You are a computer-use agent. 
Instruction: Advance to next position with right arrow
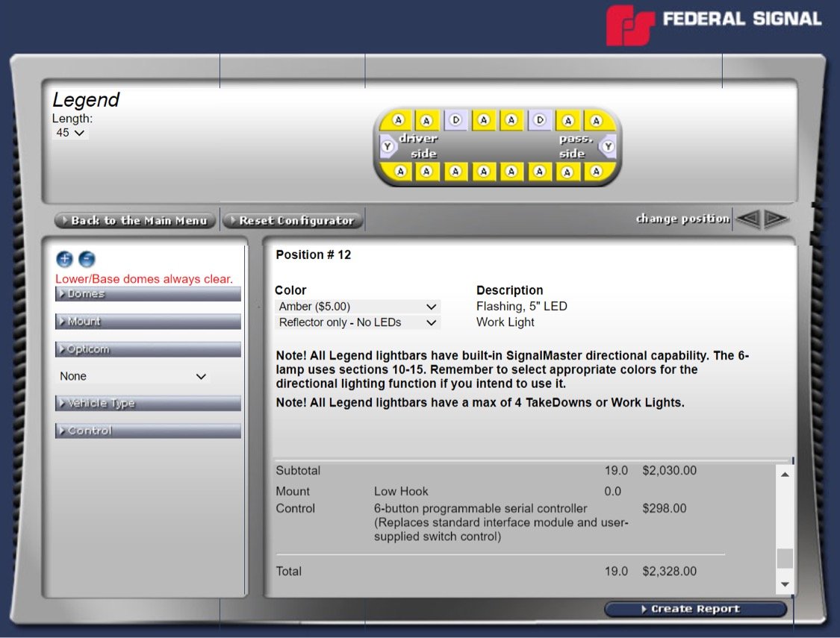(775, 219)
